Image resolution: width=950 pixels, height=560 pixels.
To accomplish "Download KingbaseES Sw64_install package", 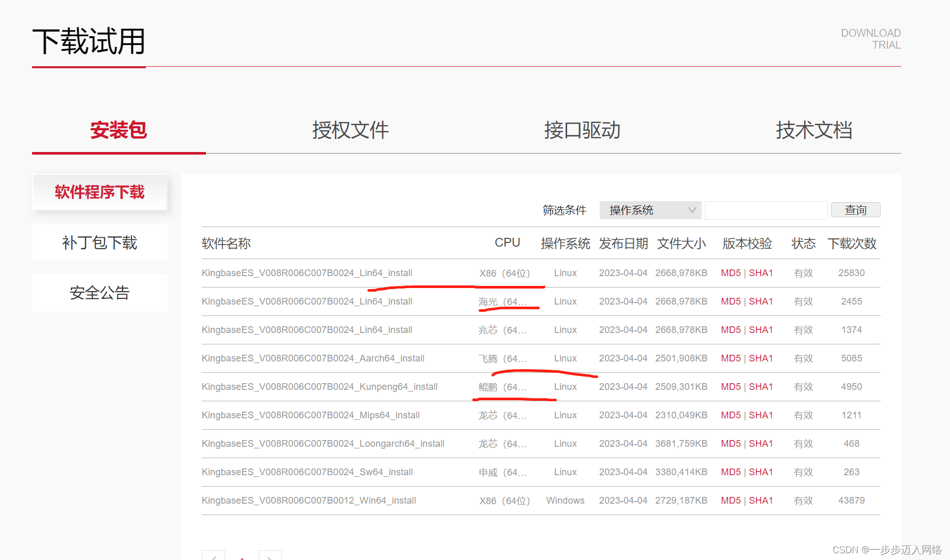I will [x=307, y=472].
